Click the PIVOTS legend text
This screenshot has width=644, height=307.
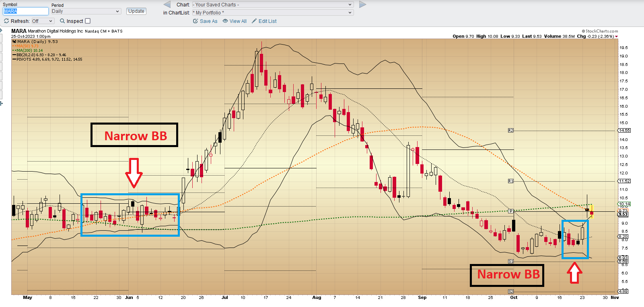[49, 59]
